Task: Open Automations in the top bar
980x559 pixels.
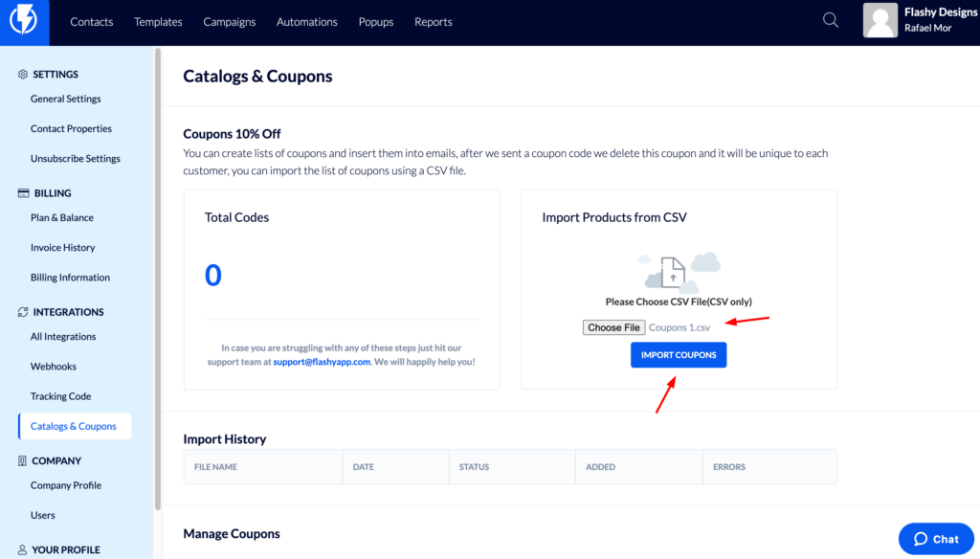Action: [307, 22]
